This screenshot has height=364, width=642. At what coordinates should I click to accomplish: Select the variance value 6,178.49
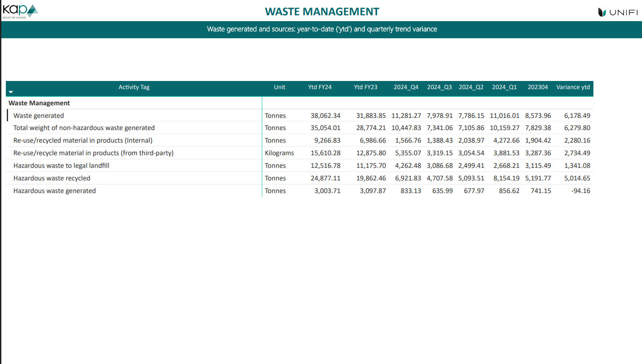click(x=577, y=116)
